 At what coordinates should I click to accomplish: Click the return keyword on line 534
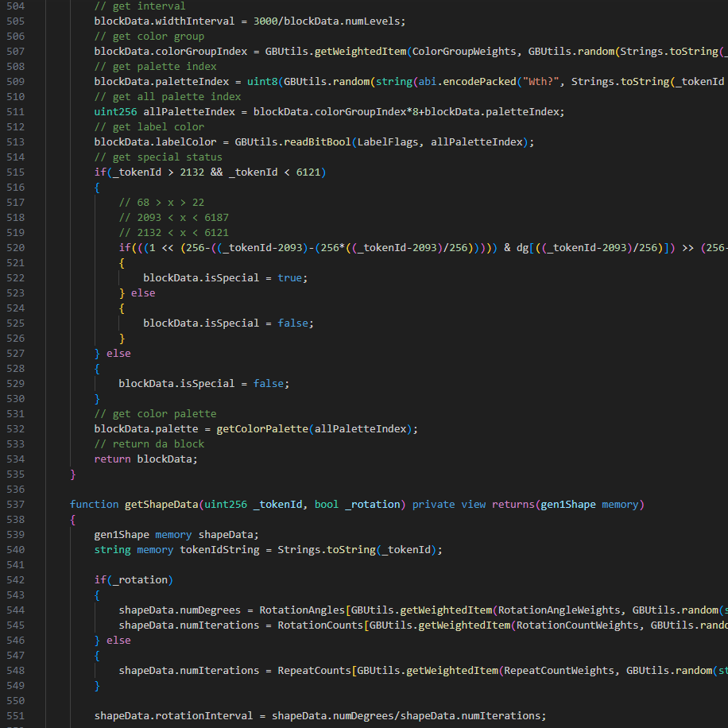112,459
